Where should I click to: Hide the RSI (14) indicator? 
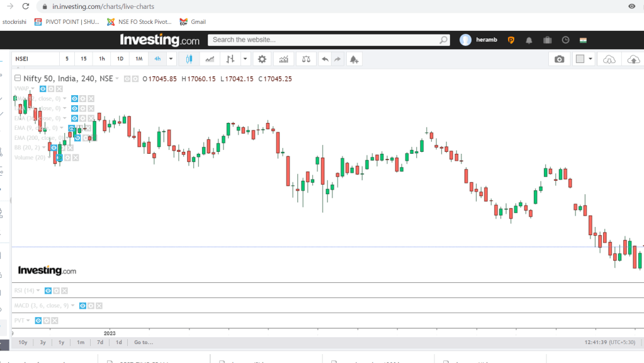click(x=48, y=291)
